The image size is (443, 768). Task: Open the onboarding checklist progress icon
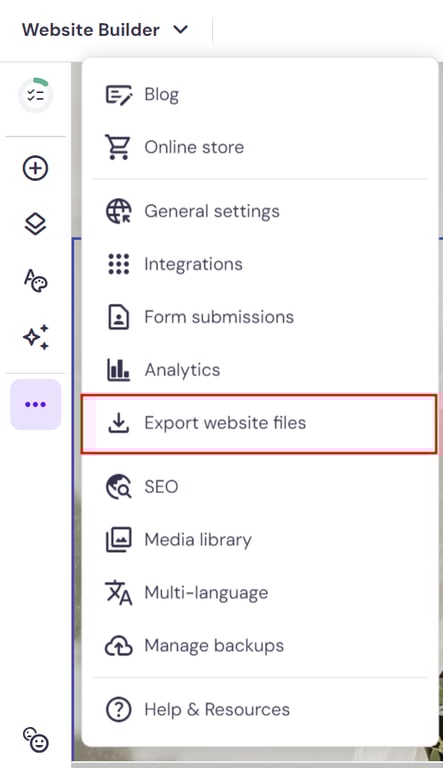coord(35,95)
